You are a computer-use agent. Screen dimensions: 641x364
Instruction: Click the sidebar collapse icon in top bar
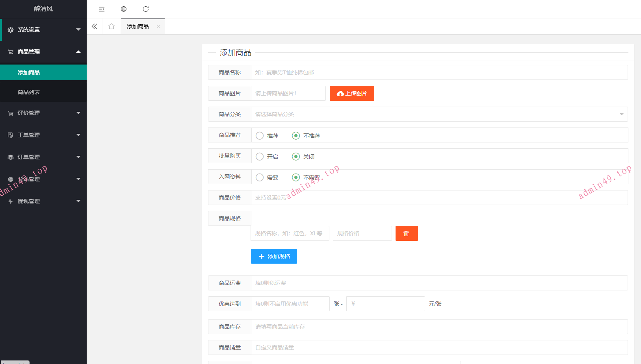pos(102,9)
